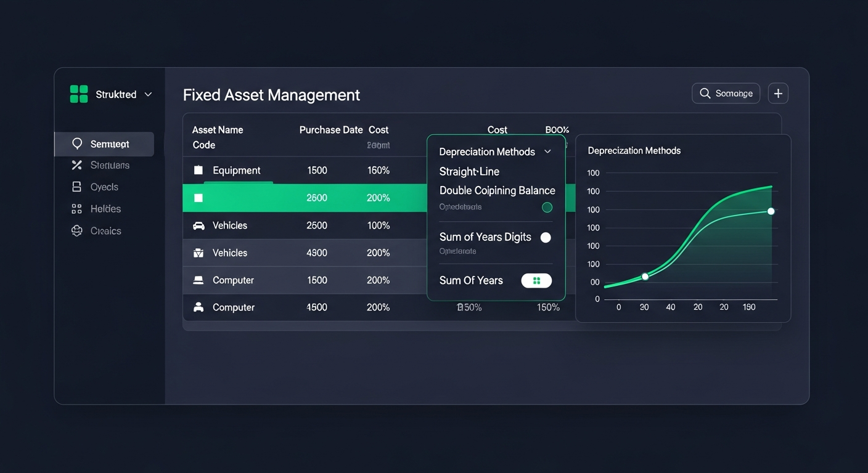
Task: Collapse the depreciation chart panel header
Action: click(x=634, y=150)
